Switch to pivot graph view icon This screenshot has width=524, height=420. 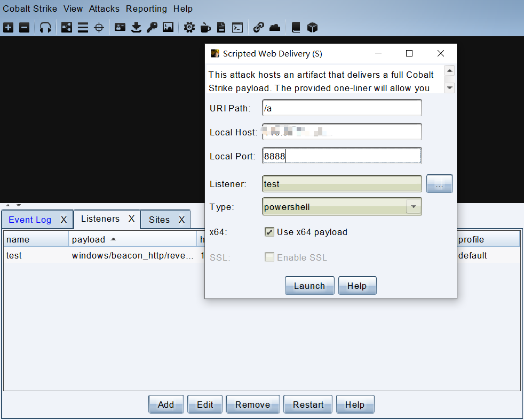click(67, 27)
